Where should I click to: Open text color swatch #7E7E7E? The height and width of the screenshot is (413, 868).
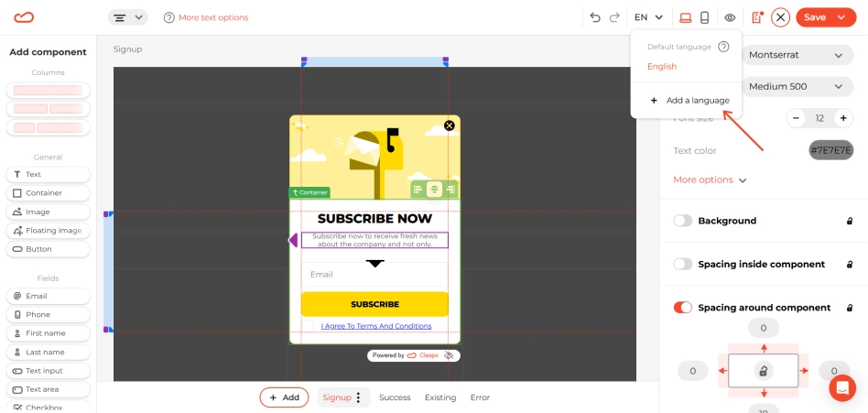tap(830, 150)
